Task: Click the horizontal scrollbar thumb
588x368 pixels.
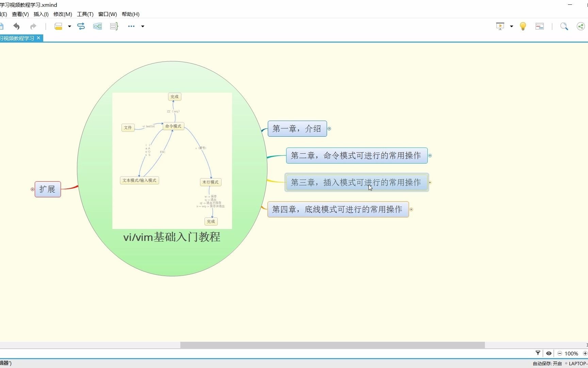Action: click(332, 345)
